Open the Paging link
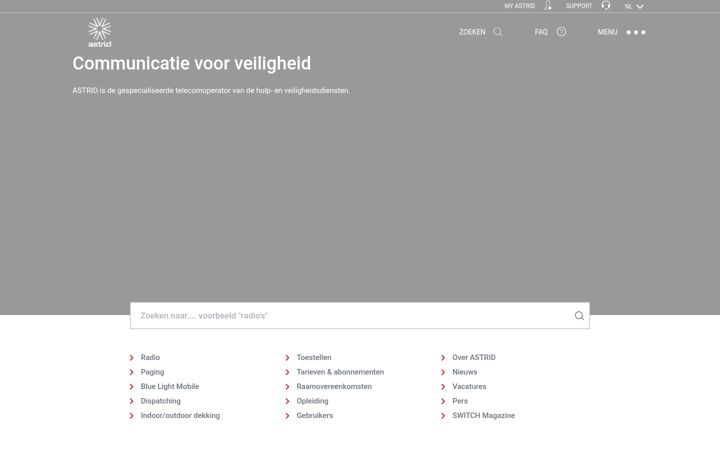The image size is (720, 450). pos(152,372)
